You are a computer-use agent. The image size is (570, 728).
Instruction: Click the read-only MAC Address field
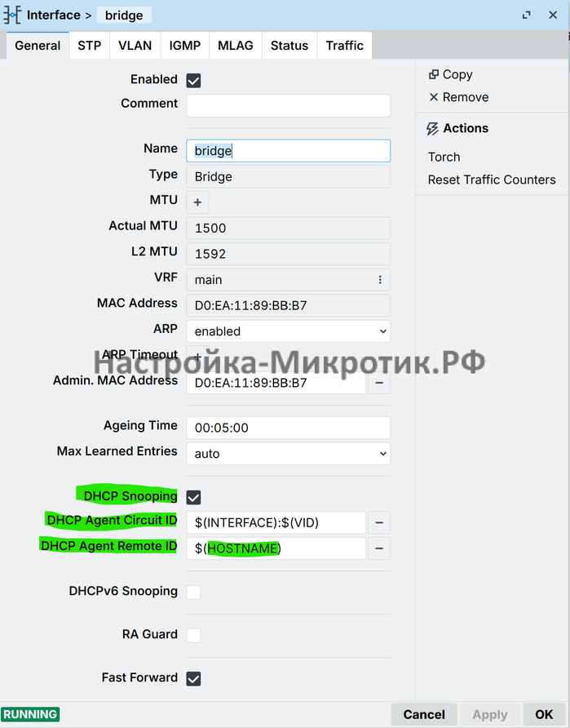click(x=288, y=305)
